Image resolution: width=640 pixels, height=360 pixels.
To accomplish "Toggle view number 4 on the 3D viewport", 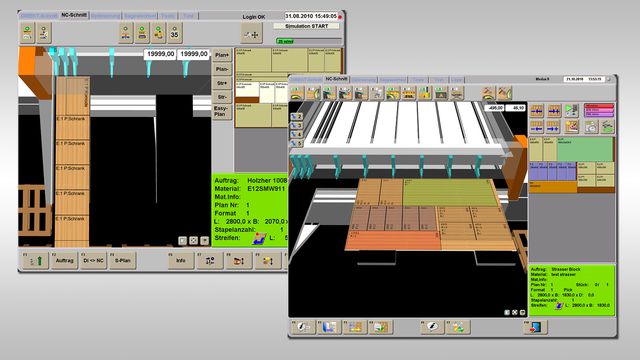I will pos(296,134).
